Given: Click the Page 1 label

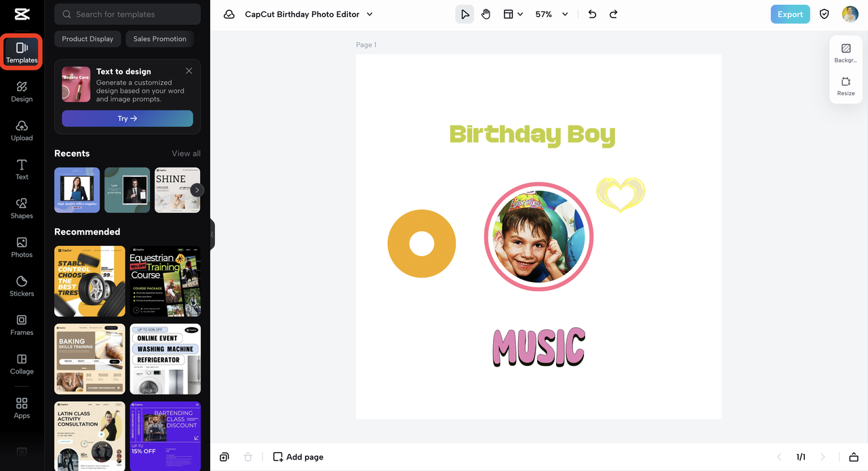Looking at the screenshot, I should [x=366, y=45].
